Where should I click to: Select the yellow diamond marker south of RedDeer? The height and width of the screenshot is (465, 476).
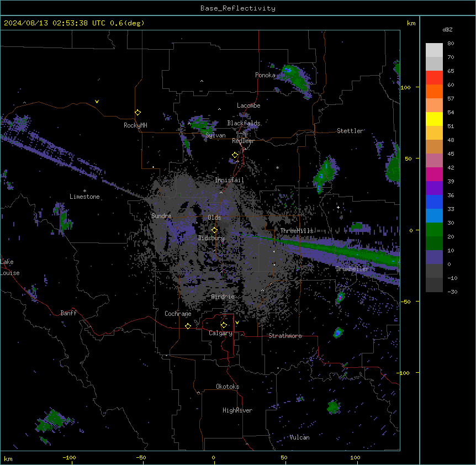tap(235, 155)
